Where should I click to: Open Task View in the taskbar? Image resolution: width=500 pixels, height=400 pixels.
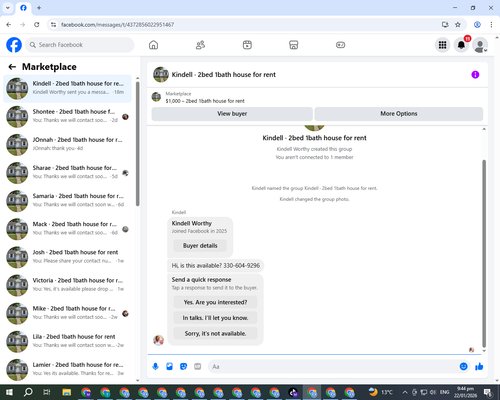pyautogui.click(x=47, y=392)
